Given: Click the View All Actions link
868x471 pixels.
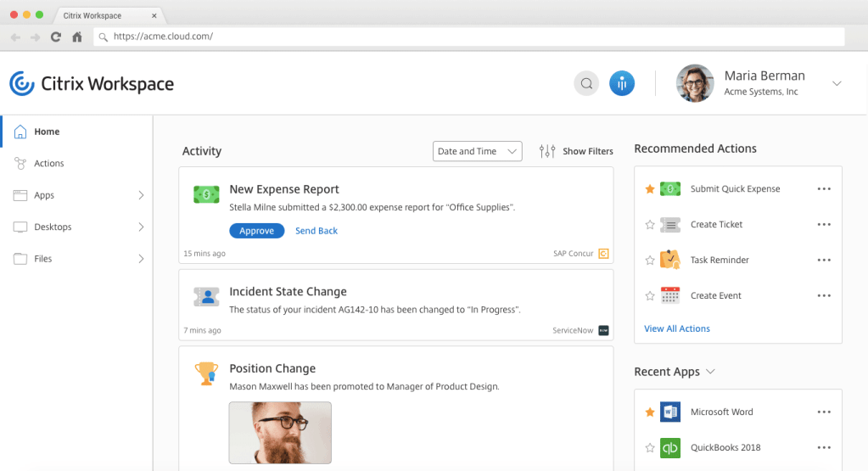Looking at the screenshot, I should click(677, 328).
